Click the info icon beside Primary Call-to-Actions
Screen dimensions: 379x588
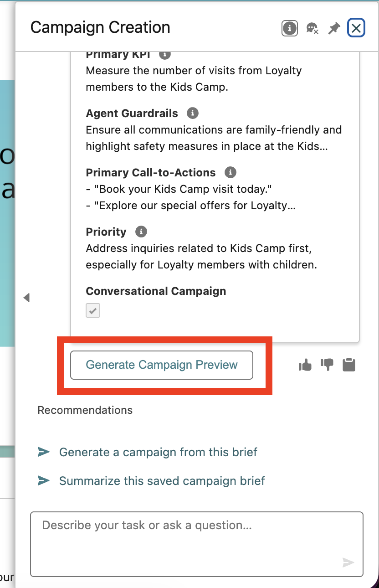coord(231,172)
